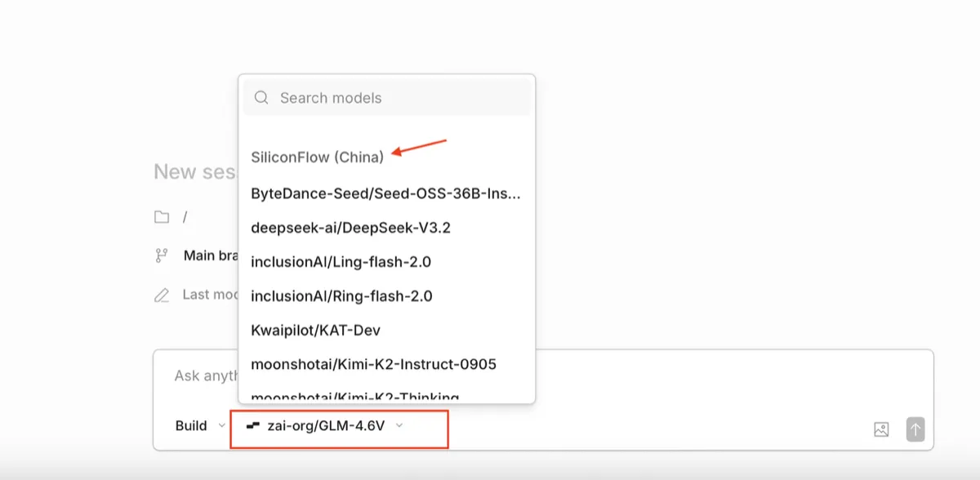
Task: Click the folder icon beside the slash path
Action: click(x=162, y=217)
